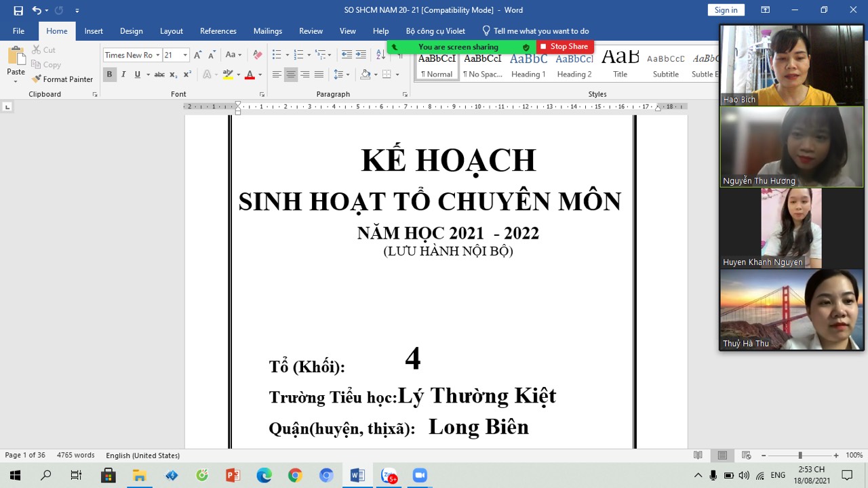Viewport: 868px width, 488px height.
Task: Open the Insert ribbon tab
Action: (x=94, y=31)
